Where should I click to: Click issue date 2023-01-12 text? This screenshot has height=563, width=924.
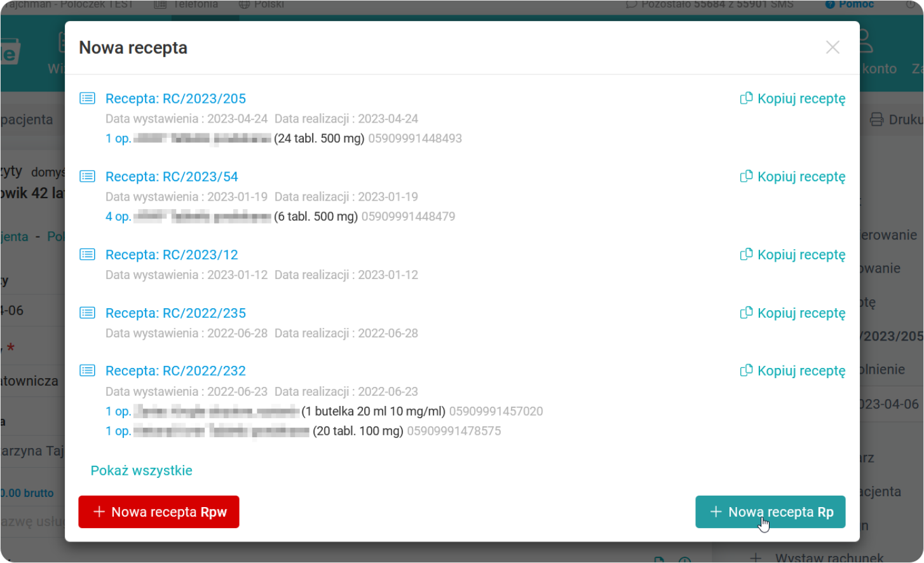tap(237, 275)
